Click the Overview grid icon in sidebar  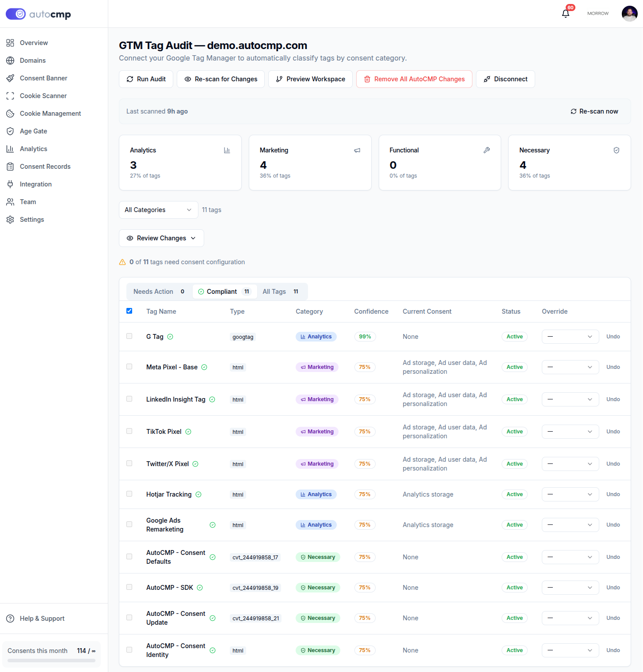10,43
